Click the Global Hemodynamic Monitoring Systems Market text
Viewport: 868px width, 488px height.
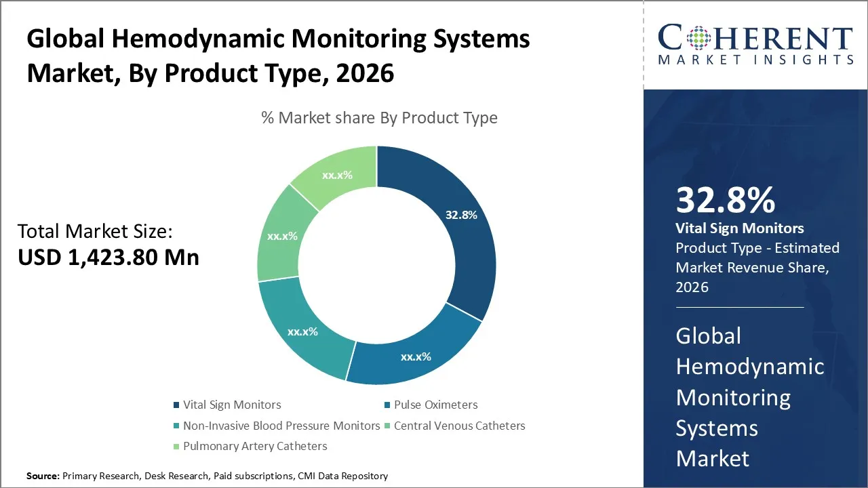pos(750,397)
